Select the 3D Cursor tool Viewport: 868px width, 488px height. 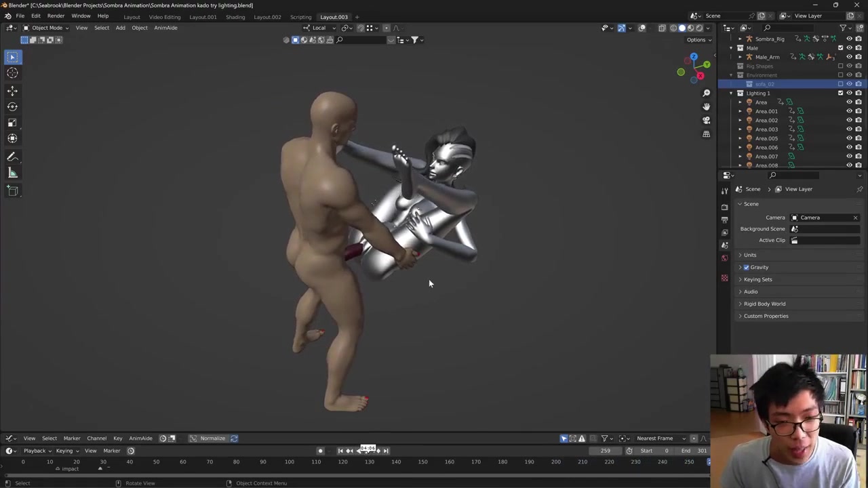pyautogui.click(x=12, y=73)
